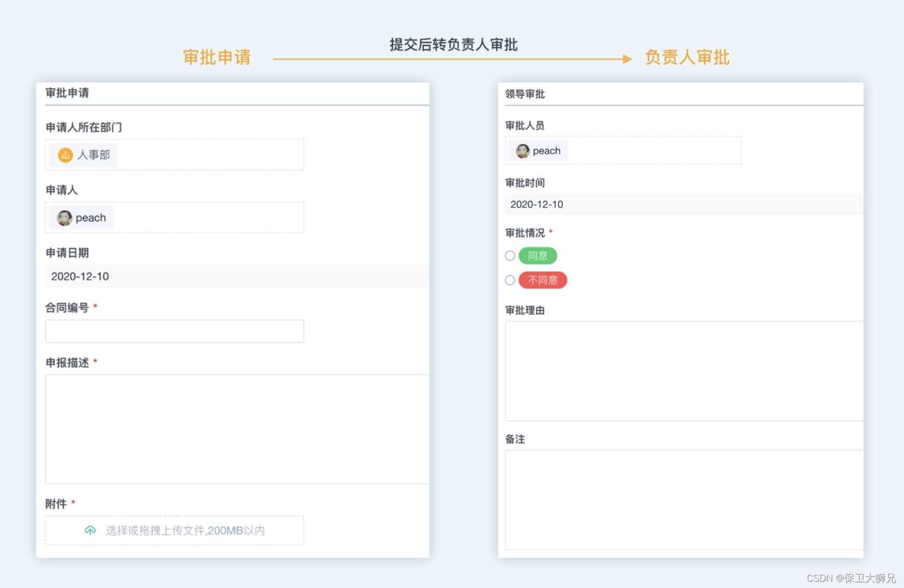
Task: Click the peach name in 申请人
Action: click(91, 218)
